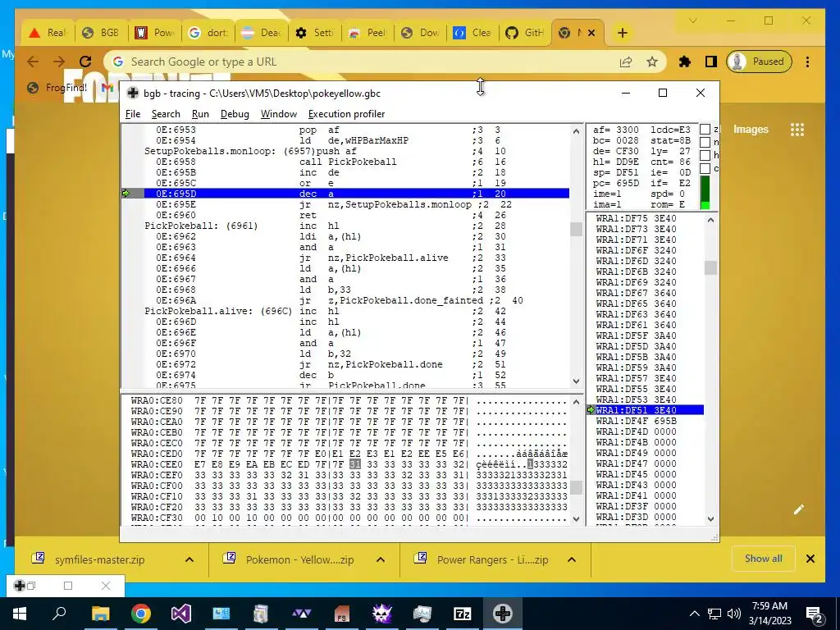The height and width of the screenshot is (630, 840).
Task: Click the stack pane scroll down arrow
Action: click(x=710, y=518)
